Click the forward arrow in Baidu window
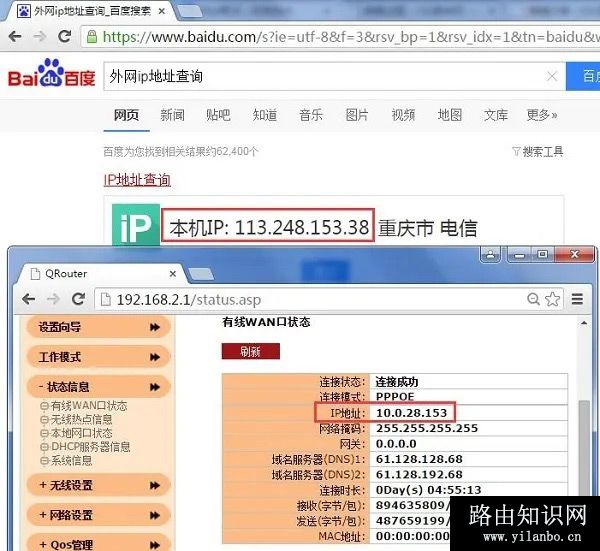The width and height of the screenshot is (600, 551). coord(40,37)
